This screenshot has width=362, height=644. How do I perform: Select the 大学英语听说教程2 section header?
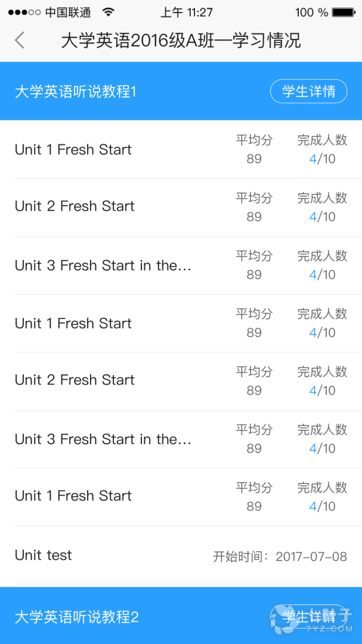tap(77, 617)
